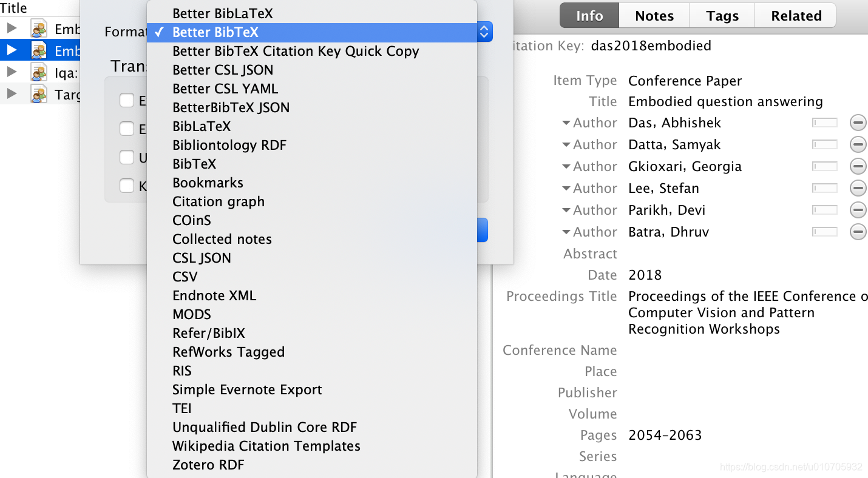The height and width of the screenshot is (478, 868).
Task: Toggle third translator option checkbox starting with U
Action: [127, 157]
